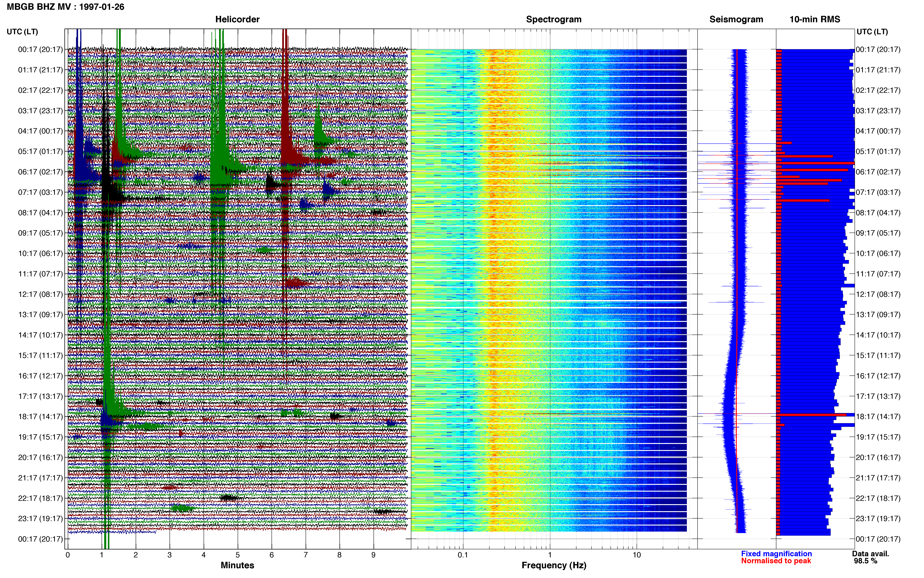The height and width of the screenshot is (578, 924).
Task: Click left time label '15:17 (11:17)'
Action: click(41, 356)
